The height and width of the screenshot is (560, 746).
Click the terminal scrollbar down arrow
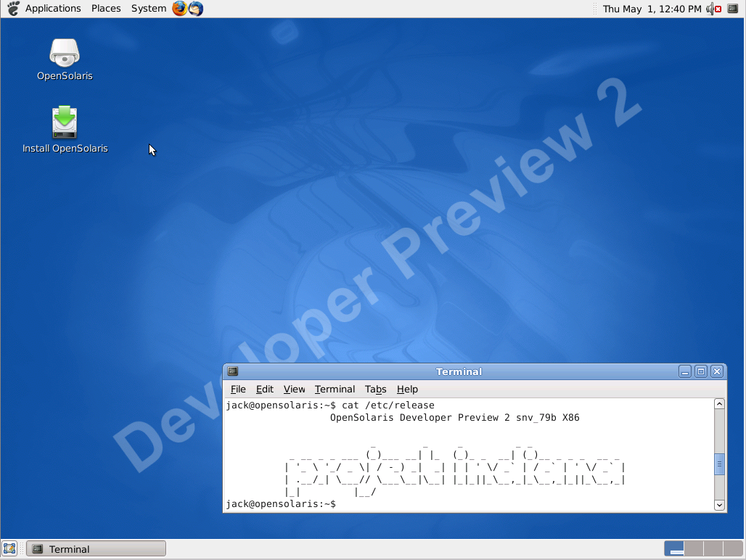click(719, 505)
